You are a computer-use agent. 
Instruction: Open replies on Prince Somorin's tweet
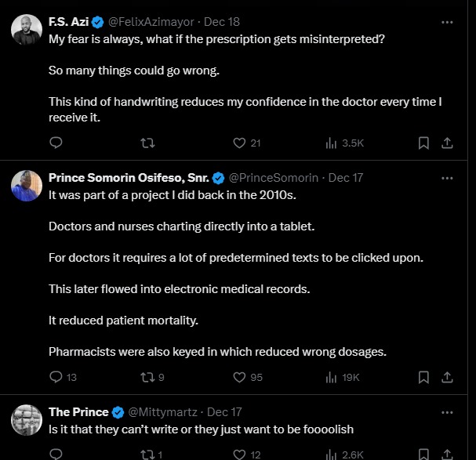56,377
